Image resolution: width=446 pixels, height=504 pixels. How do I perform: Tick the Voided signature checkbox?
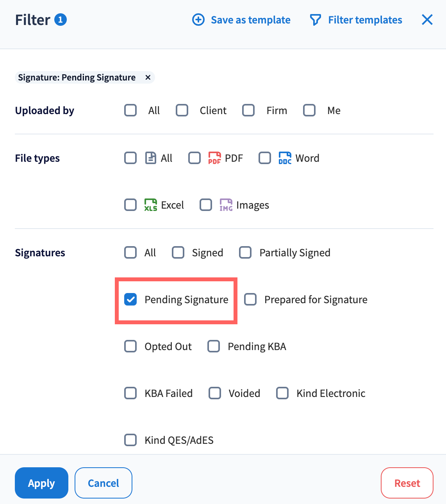tap(215, 393)
